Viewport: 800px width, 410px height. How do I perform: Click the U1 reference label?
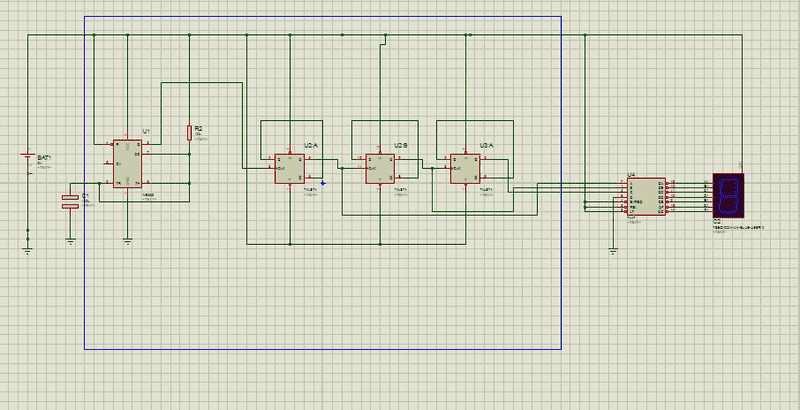pyautogui.click(x=146, y=132)
